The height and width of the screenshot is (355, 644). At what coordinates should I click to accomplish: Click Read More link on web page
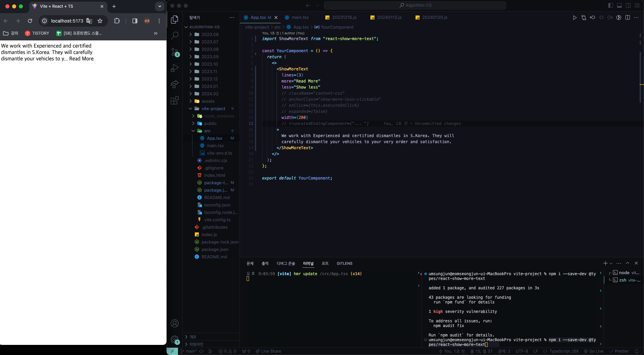[x=81, y=59]
